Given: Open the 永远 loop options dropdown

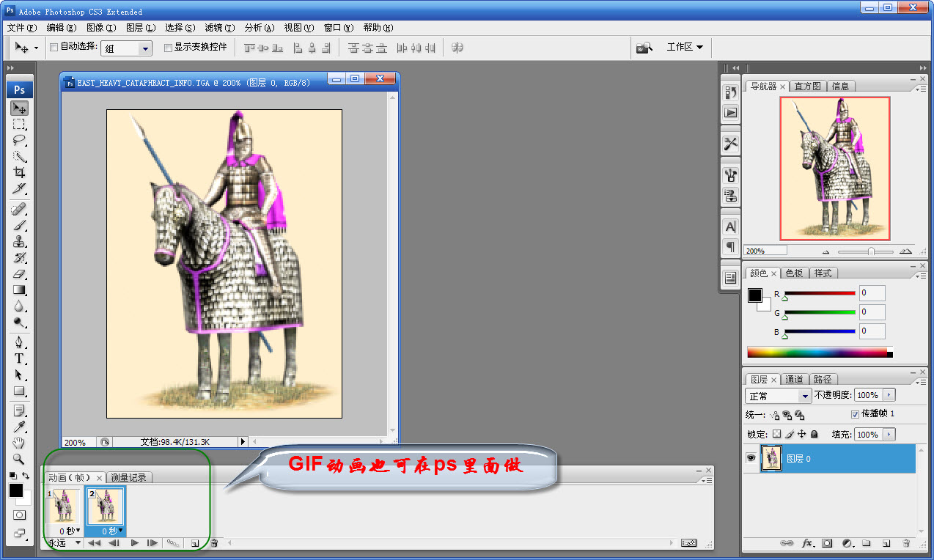Looking at the screenshot, I should click(65, 543).
